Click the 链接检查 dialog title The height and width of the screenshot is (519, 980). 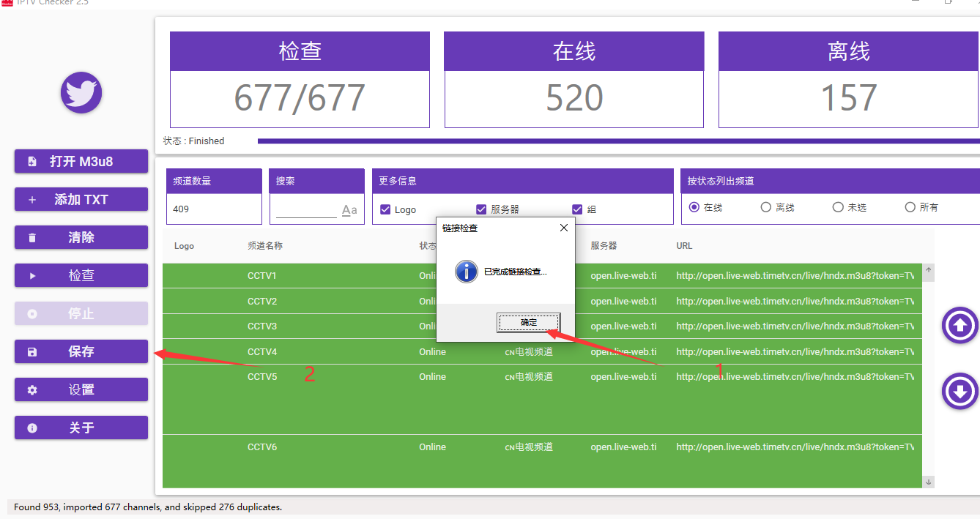460,228
